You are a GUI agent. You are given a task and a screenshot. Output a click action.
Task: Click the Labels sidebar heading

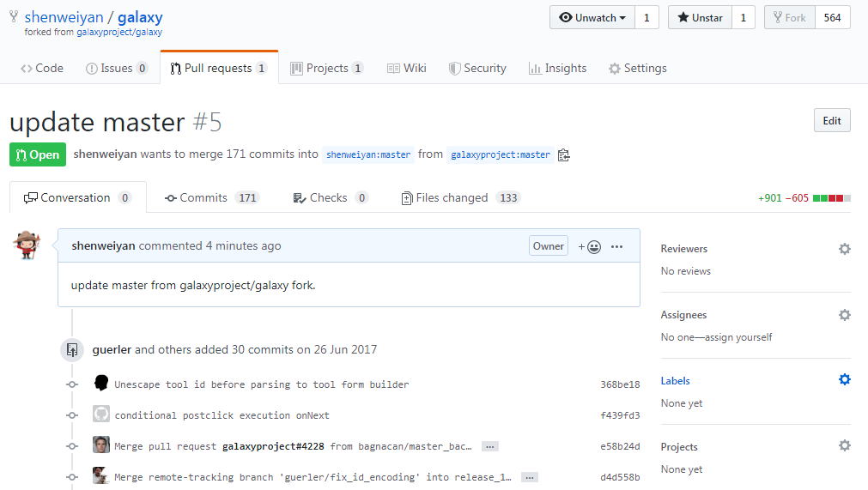(x=676, y=381)
